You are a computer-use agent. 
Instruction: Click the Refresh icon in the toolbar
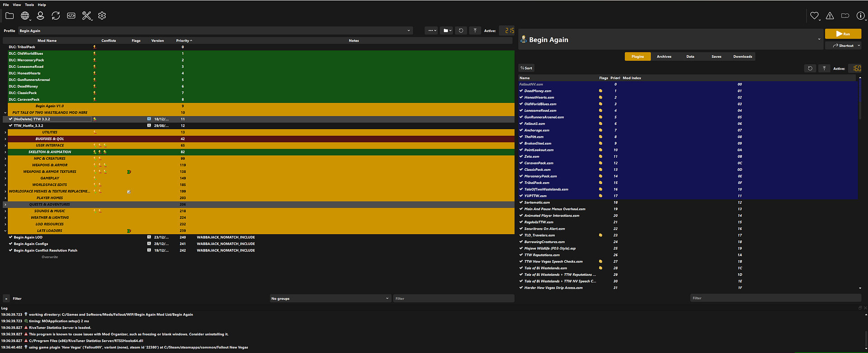[x=56, y=16]
